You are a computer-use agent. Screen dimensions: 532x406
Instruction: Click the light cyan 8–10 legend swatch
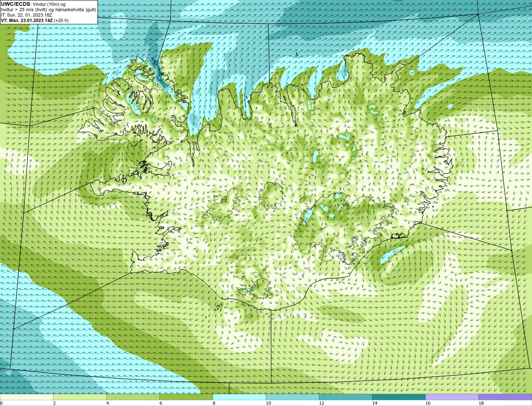point(239,397)
